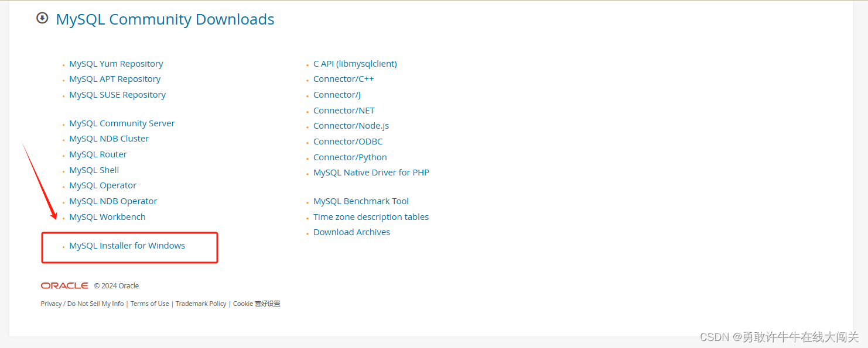Viewport: 868px width, 348px height.
Task: Open MySQL Shell download link
Action: click(x=94, y=170)
